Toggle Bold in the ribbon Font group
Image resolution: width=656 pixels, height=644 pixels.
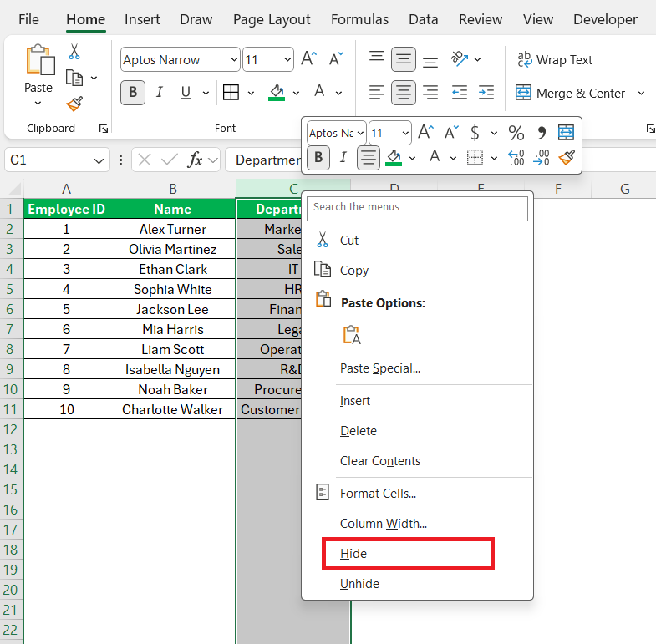click(133, 93)
